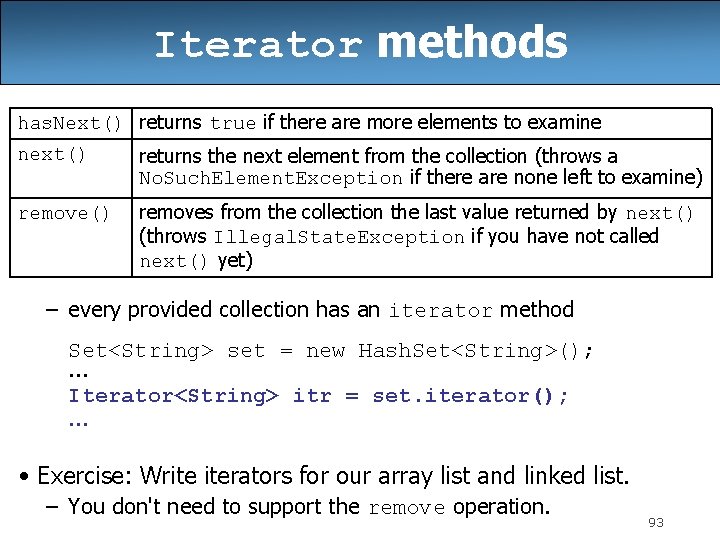Click the Iterator<String> itr code line
The height and width of the screenshot is (540, 720).
coord(318,396)
